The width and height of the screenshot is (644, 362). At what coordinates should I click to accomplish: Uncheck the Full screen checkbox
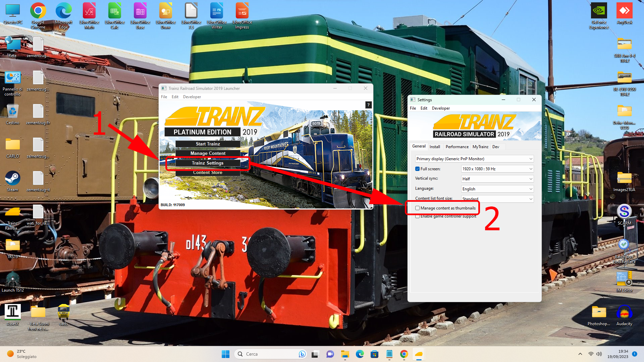pos(418,169)
